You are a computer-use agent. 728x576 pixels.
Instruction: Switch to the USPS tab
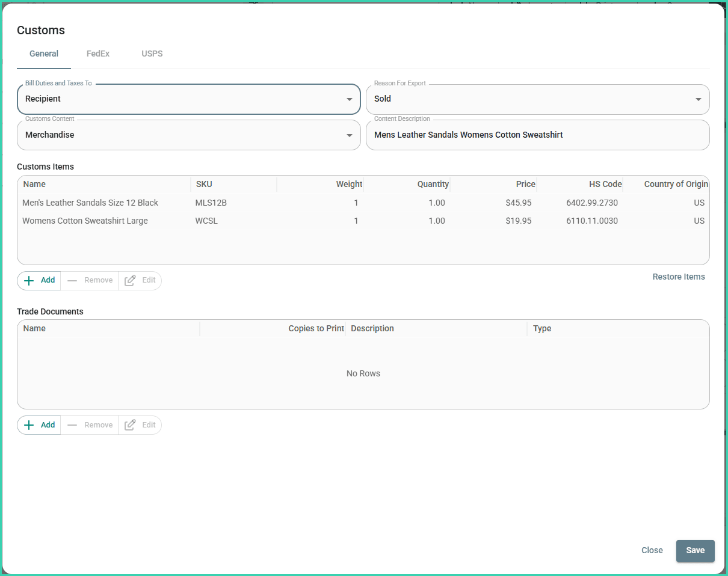pyautogui.click(x=152, y=54)
